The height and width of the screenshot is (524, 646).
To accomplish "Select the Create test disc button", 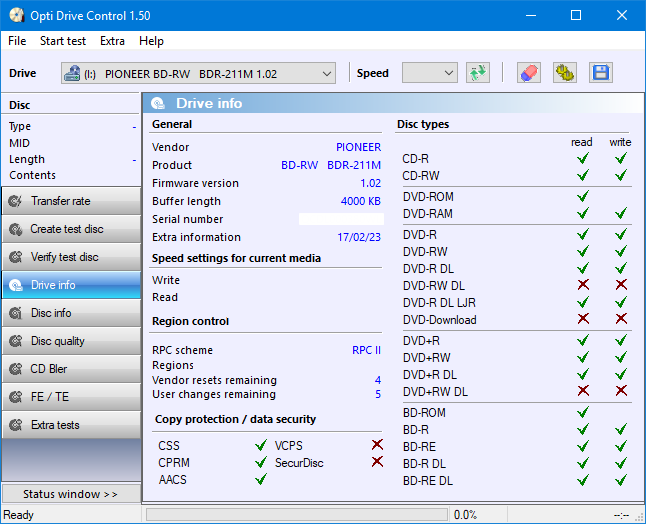I will [x=71, y=229].
